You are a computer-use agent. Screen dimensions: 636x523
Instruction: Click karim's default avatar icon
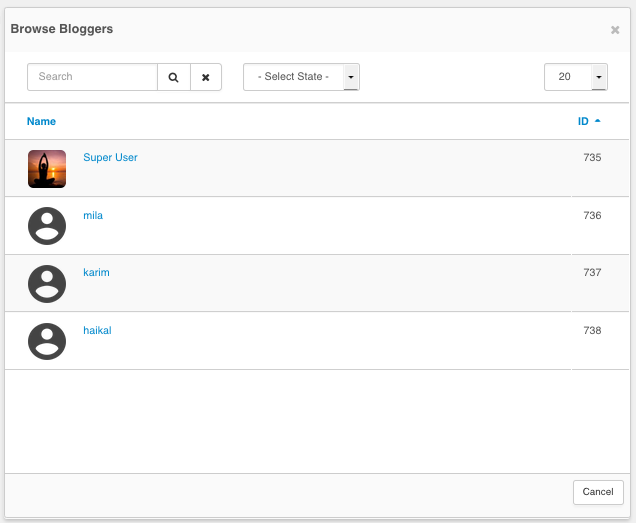tap(47, 284)
